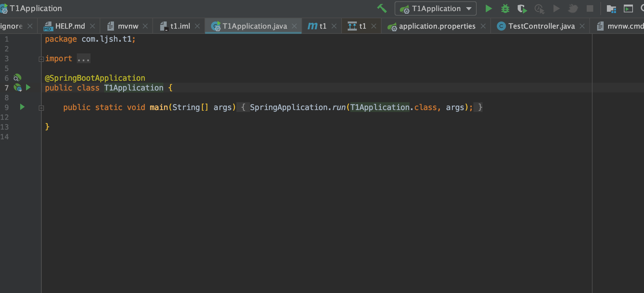The height and width of the screenshot is (293, 644).
Task: Click the greyed-out resume play icon
Action: tap(556, 8)
